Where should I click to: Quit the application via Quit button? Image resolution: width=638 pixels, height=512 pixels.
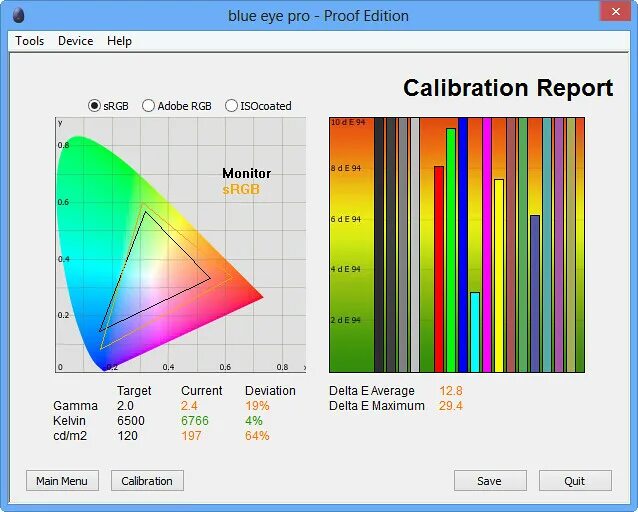(575, 481)
